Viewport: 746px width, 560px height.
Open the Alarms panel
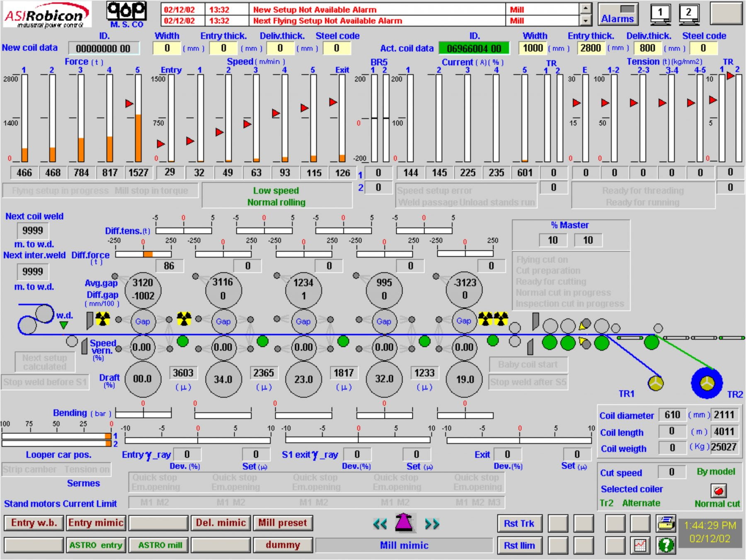coord(618,15)
